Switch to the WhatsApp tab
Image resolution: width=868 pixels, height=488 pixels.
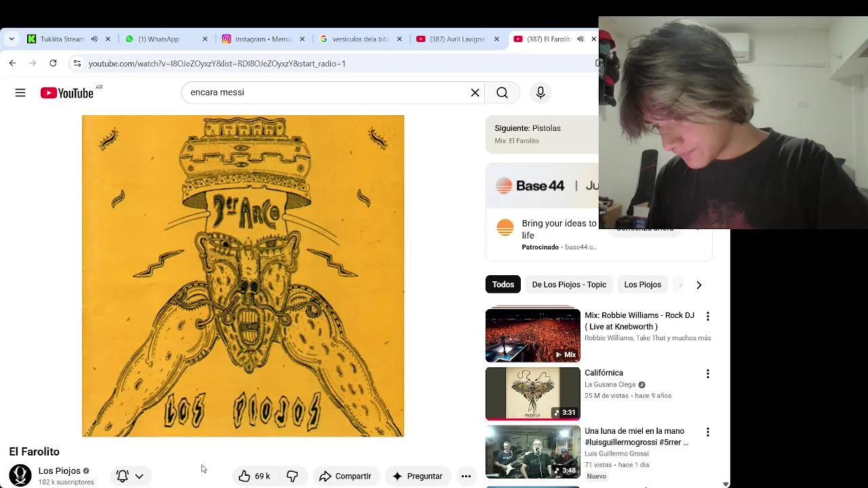click(x=159, y=39)
